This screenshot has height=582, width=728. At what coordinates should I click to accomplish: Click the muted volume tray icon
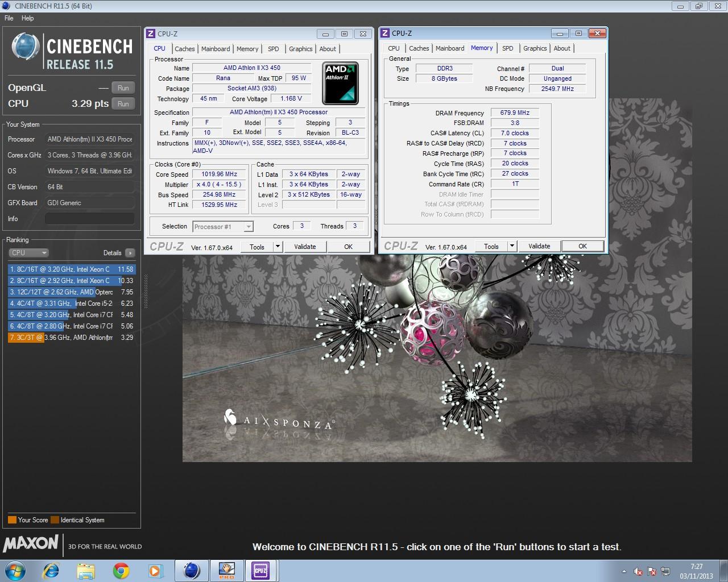pyautogui.click(x=638, y=571)
